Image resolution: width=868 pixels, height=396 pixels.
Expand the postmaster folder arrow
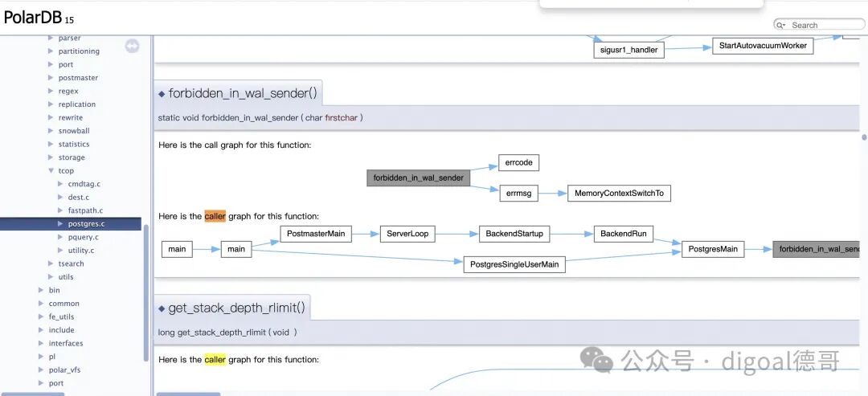coord(51,77)
